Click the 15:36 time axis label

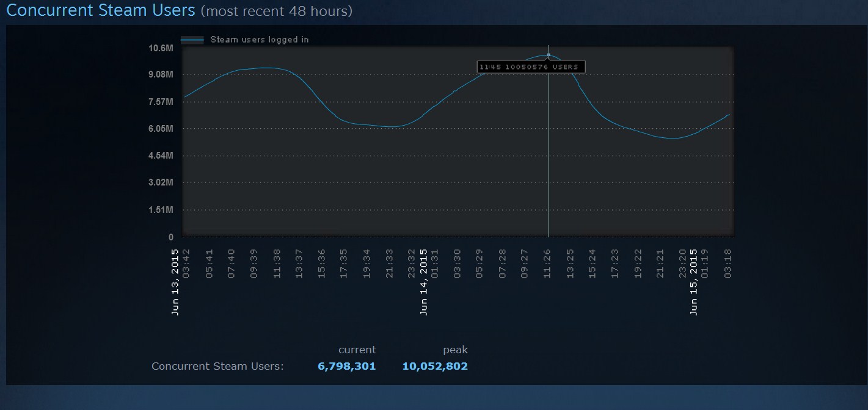click(x=322, y=263)
